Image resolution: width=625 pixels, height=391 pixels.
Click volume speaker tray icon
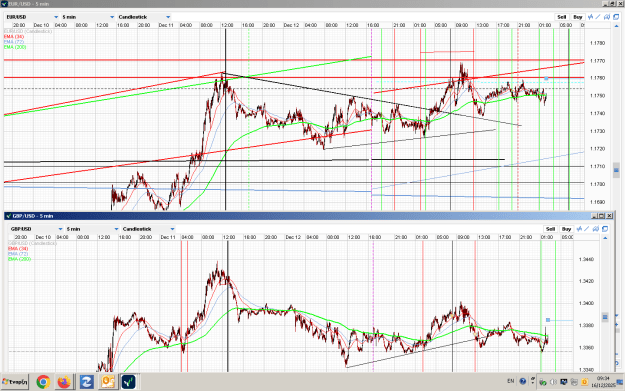pos(553,382)
